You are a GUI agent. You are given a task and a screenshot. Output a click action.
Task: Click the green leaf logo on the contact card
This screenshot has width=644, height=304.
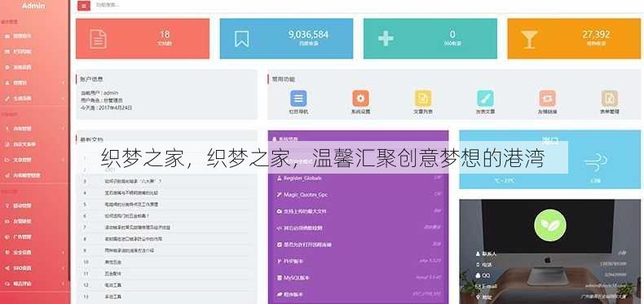coord(550,225)
